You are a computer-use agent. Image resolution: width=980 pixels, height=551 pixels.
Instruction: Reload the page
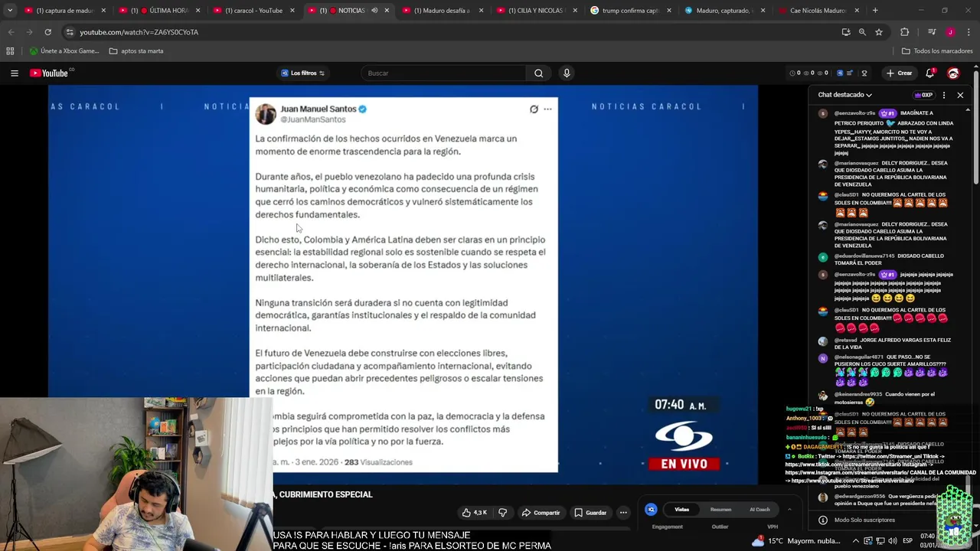47,32
